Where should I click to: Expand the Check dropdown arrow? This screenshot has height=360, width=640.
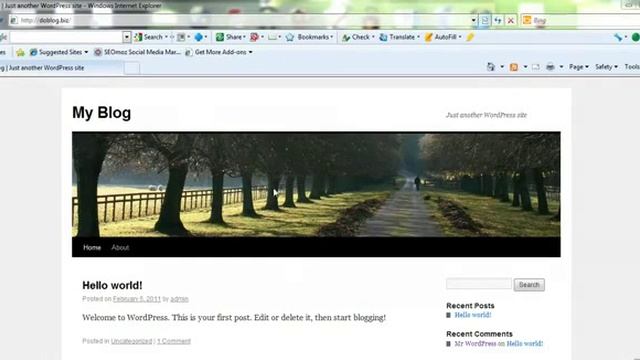pyautogui.click(x=373, y=37)
